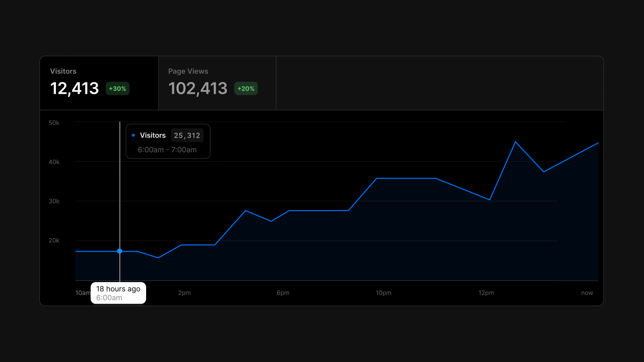Click the chart peak near 45k visitors
The image size is (644, 362).
(516, 142)
